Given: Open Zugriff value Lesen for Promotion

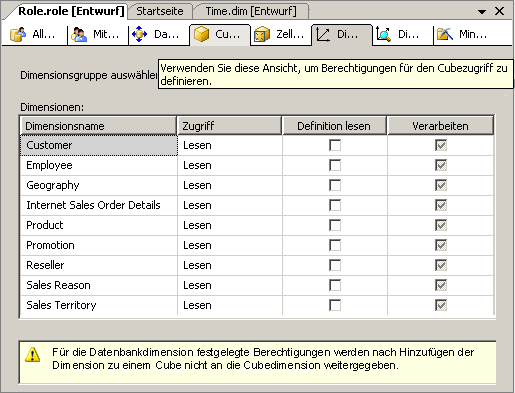Looking at the screenshot, I should click(230, 245).
